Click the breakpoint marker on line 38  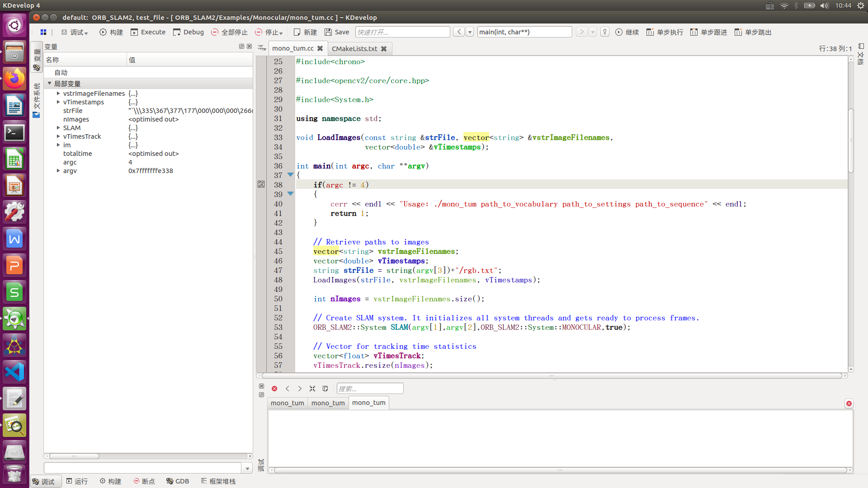click(261, 184)
